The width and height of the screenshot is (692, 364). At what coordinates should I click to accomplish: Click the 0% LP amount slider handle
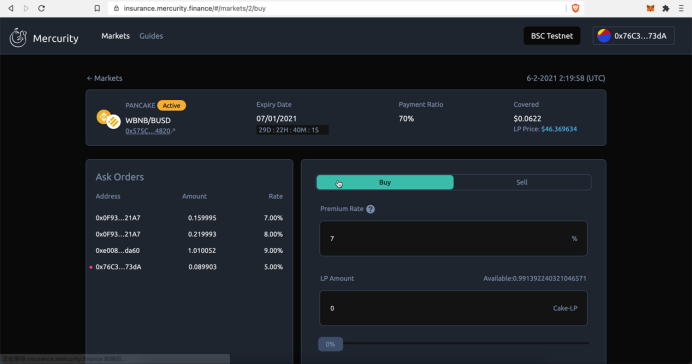[x=330, y=344]
